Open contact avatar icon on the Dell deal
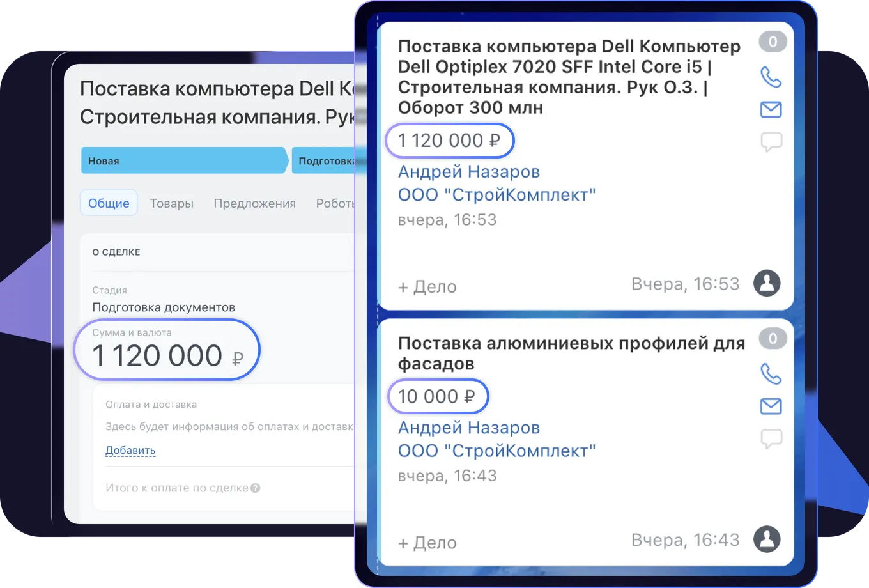Image resolution: width=869 pixels, height=588 pixels. tap(767, 283)
